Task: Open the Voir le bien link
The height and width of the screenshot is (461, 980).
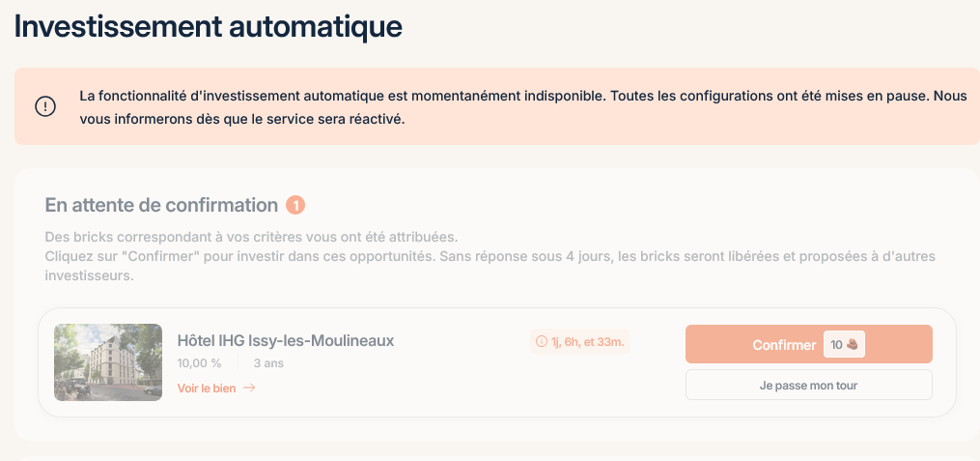Action: pos(207,389)
